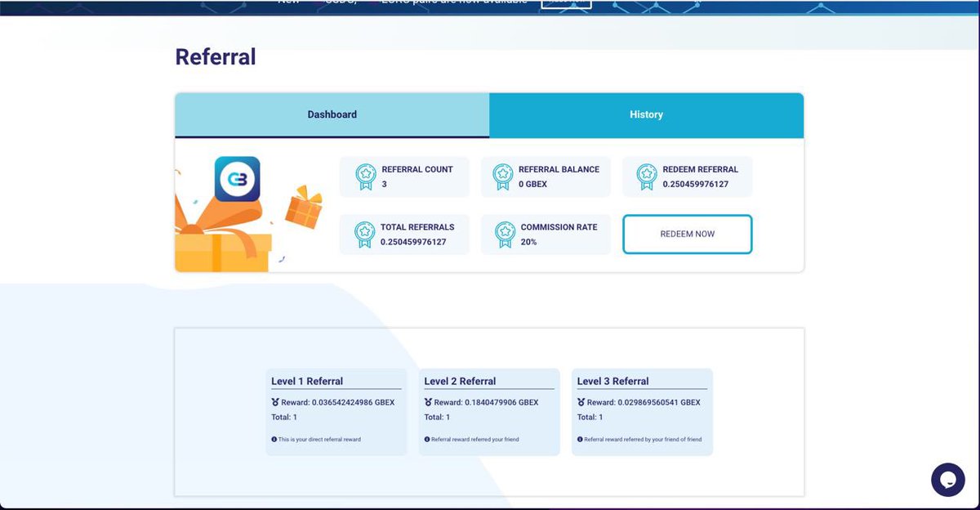This screenshot has height=510, width=980.
Task: Click Total: 1 in Level 1 card
Action: [x=284, y=417]
